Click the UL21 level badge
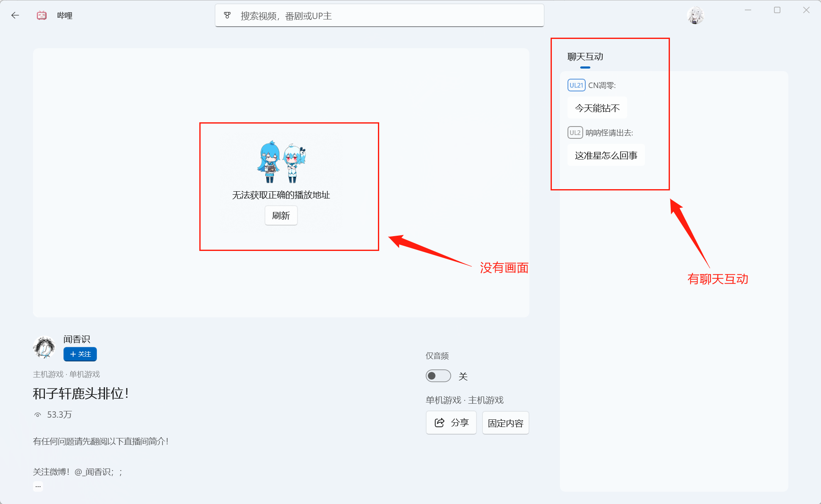821x504 pixels. (x=576, y=85)
